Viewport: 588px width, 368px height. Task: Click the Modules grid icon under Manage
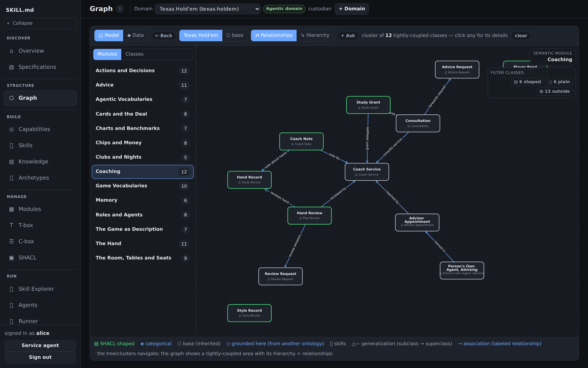(11, 209)
